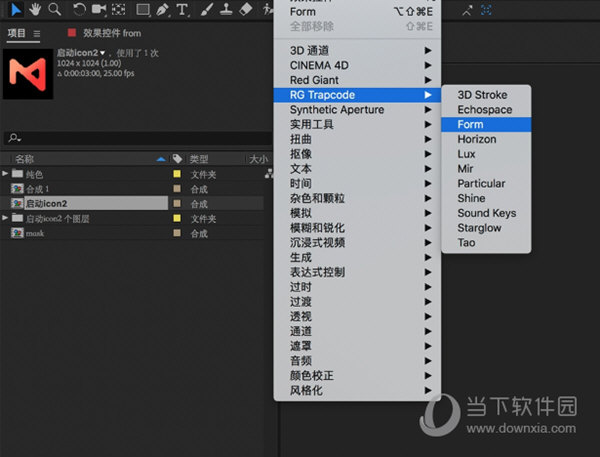Sort by the 名称 column header
The height and width of the screenshot is (457, 600).
pyautogui.click(x=24, y=159)
